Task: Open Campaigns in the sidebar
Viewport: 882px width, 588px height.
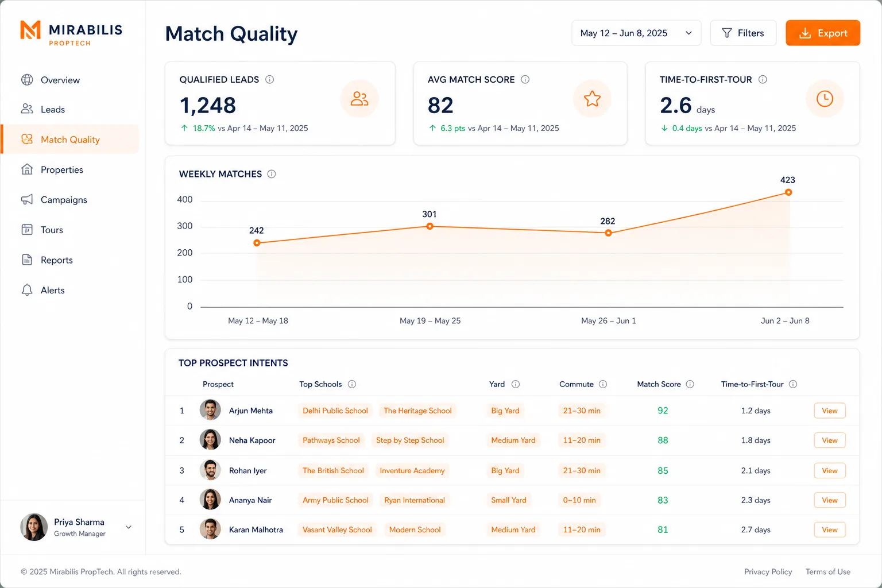Action: pyautogui.click(x=70, y=199)
